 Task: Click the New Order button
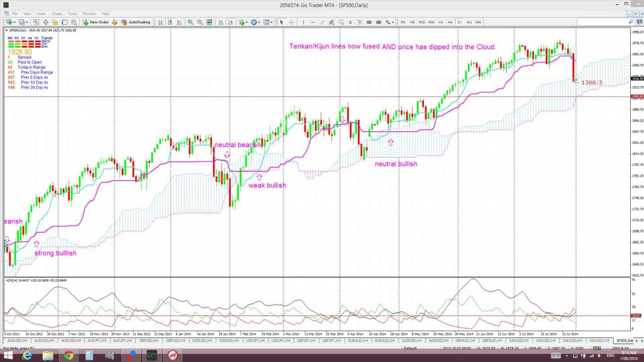pyautogui.click(x=96, y=22)
